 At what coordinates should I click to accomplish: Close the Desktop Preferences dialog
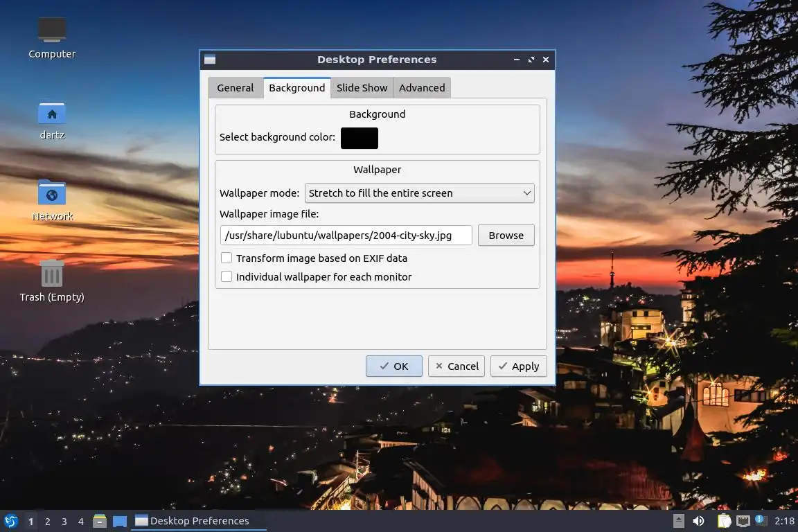[546, 60]
